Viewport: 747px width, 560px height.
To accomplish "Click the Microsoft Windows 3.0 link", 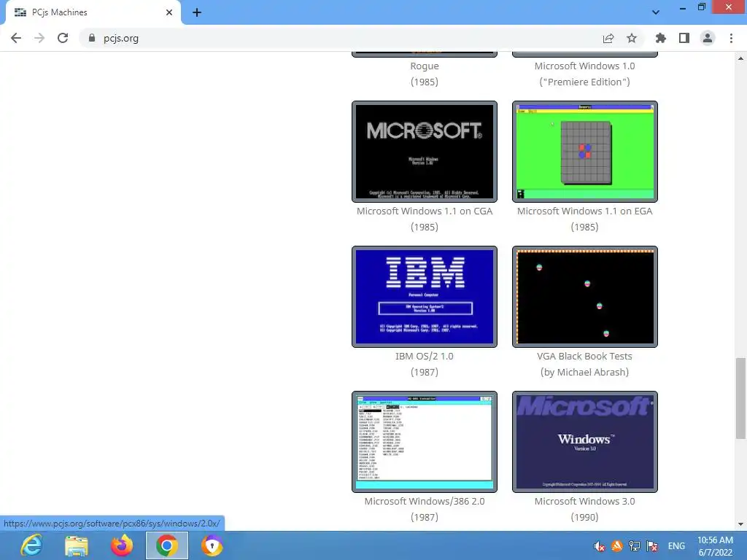I will [x=584, y=502].
